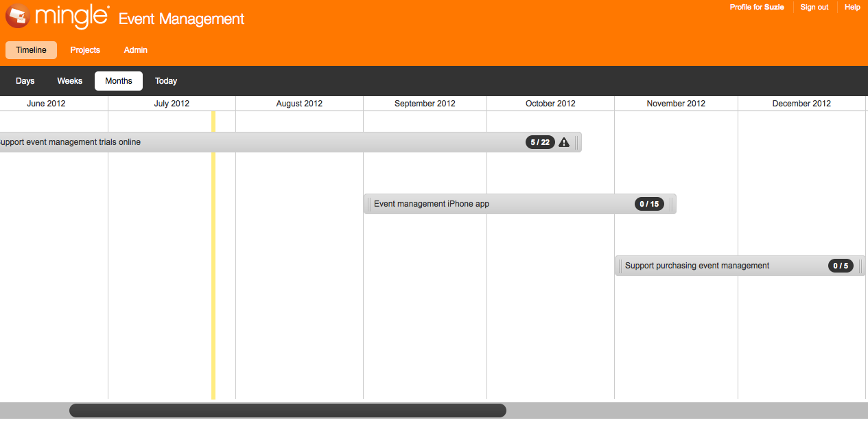Screen dimensions: 868x427
Task: Select the Support purchasing event management objective
Action: [697, 266]
